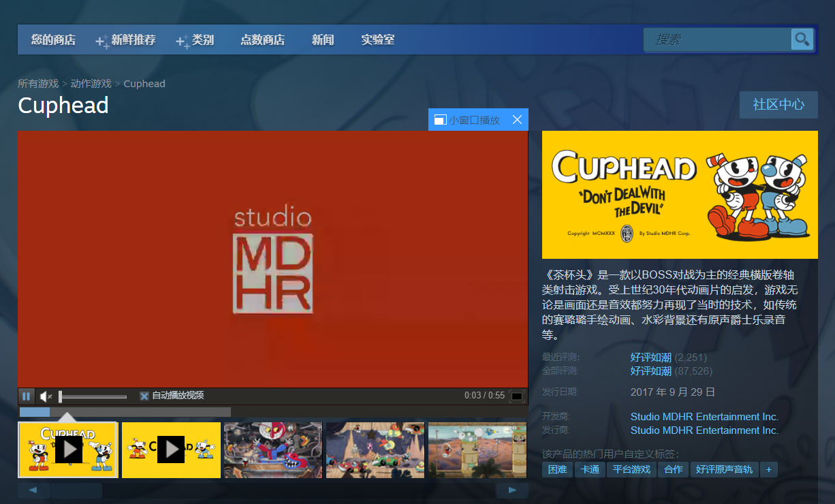View fourth screenshot thumbnail
The height and width of the screenshot is (504, 835).
[x=375, y=450]
